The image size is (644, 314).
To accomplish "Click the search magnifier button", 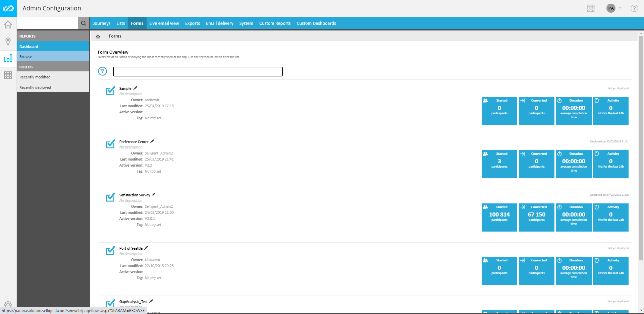I will (84, 23).
